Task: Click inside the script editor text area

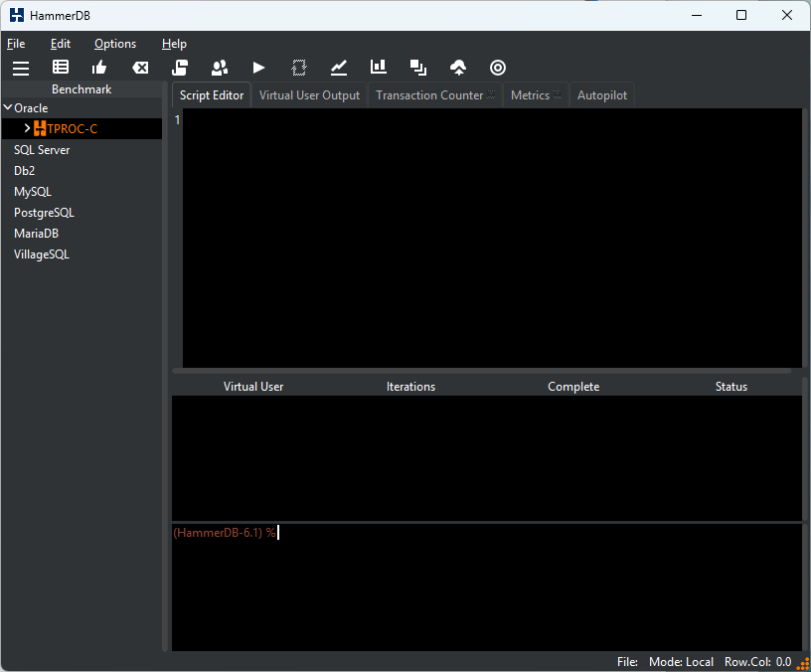Action: point(492,238)
